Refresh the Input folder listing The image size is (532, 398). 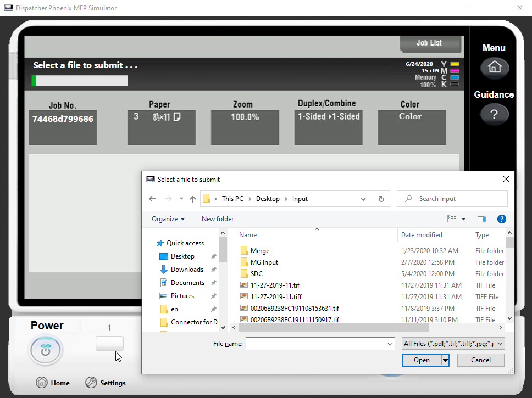point(381,199)
